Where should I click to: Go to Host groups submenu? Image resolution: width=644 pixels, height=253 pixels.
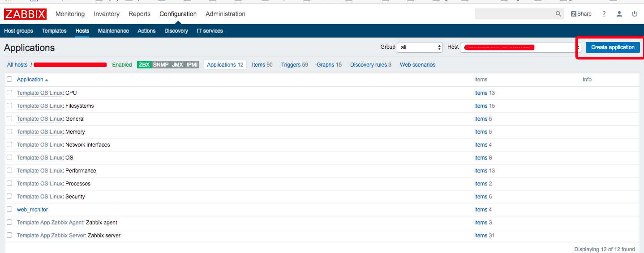[x=18, y=31]
